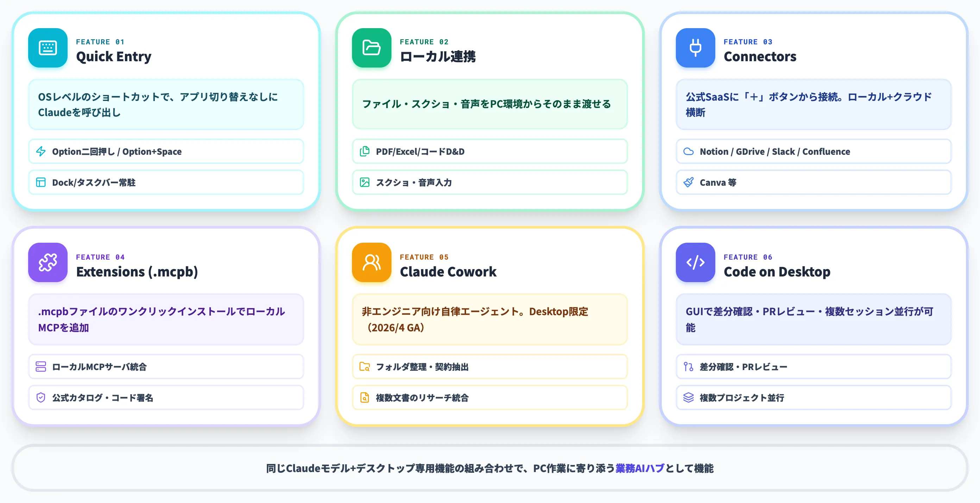Viewport: 980px width, 503px height.
Task: Select the 複数文書のリサーチ統合 item
Action: 490,398
